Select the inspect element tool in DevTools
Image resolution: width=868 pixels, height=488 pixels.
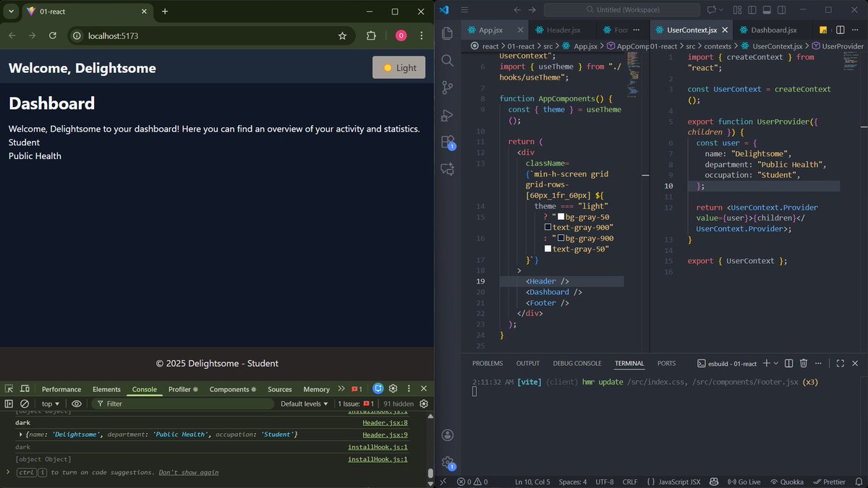point(9,389)
